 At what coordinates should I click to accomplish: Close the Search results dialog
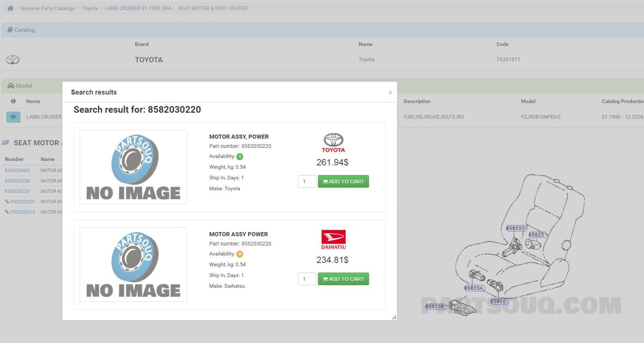(x=390, y=93)
